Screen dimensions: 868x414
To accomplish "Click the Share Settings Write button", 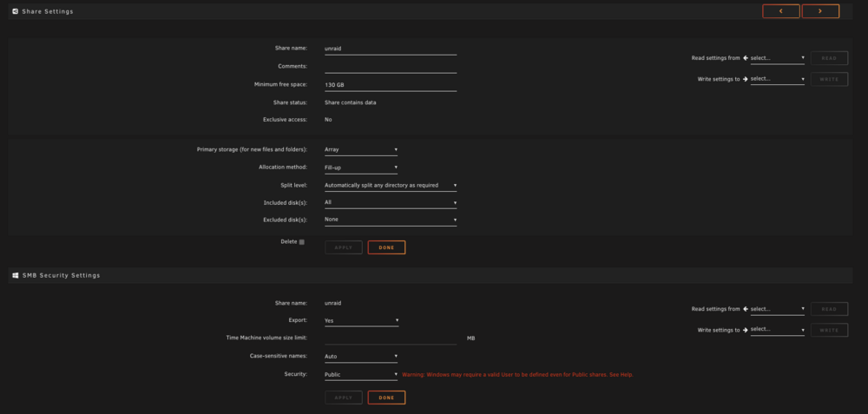I will pos(829,79).
